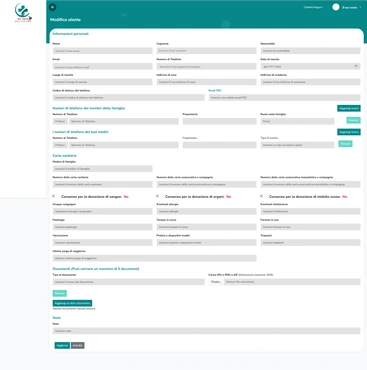Image resolution: width=367 pixels, height=370 pixels.
Task: Click the Modifica utente page title
Action: click(x=65, y=20)
